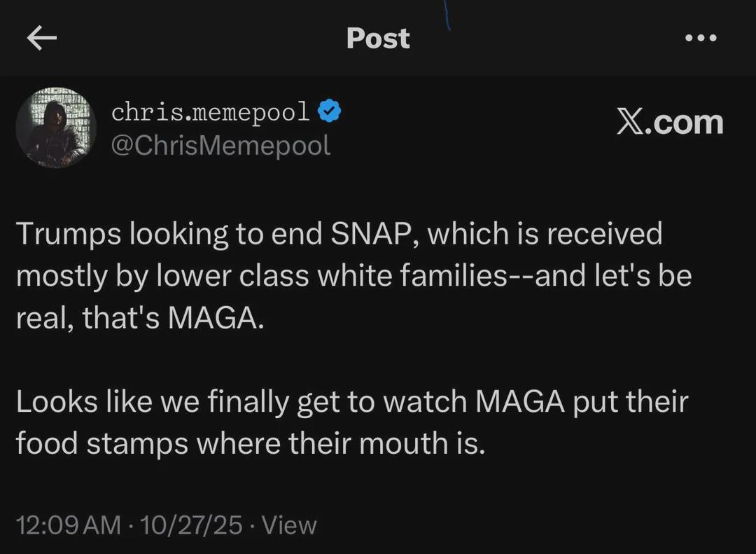Click the word "Trumps" starting the post
The width and height of the screenshot is (756, 554).
[66, 234]
